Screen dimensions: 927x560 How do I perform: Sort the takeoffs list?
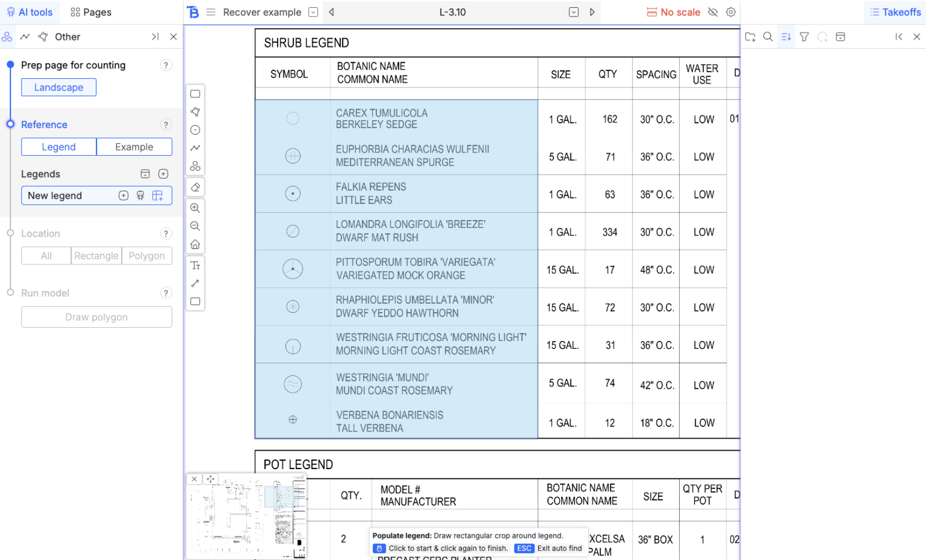tap(786, 37)
